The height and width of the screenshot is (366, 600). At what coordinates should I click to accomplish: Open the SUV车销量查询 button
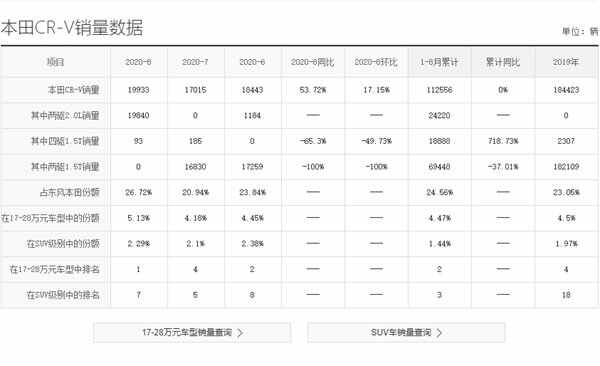[406, 332]
